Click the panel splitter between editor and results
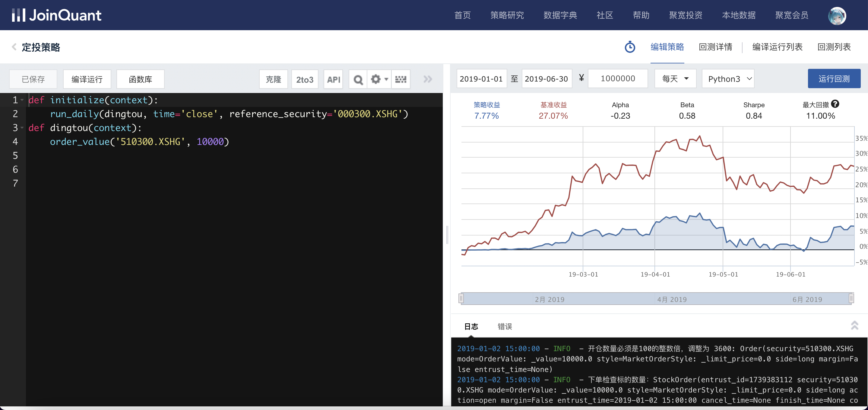 click(x=447, y=235)
